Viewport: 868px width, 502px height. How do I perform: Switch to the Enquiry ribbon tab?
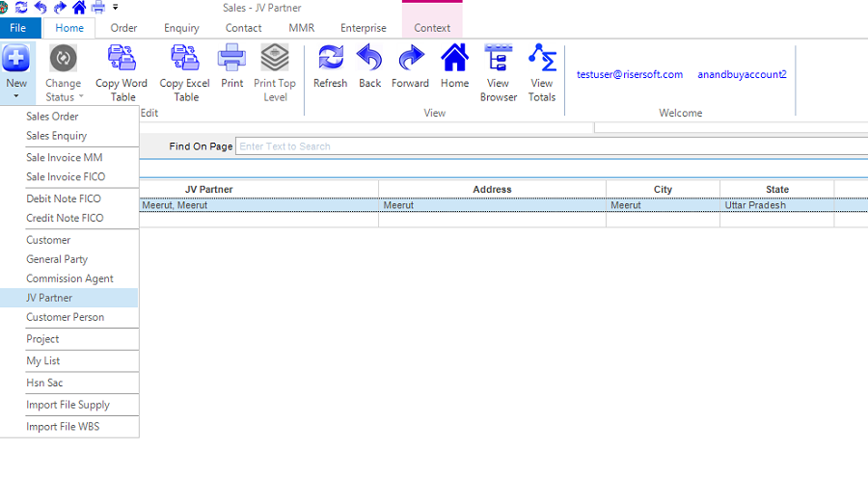[x=181, y=28]
